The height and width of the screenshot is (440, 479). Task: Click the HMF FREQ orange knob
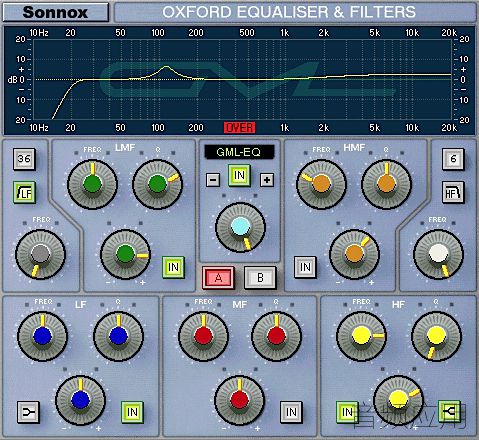[x=321, y=184]
